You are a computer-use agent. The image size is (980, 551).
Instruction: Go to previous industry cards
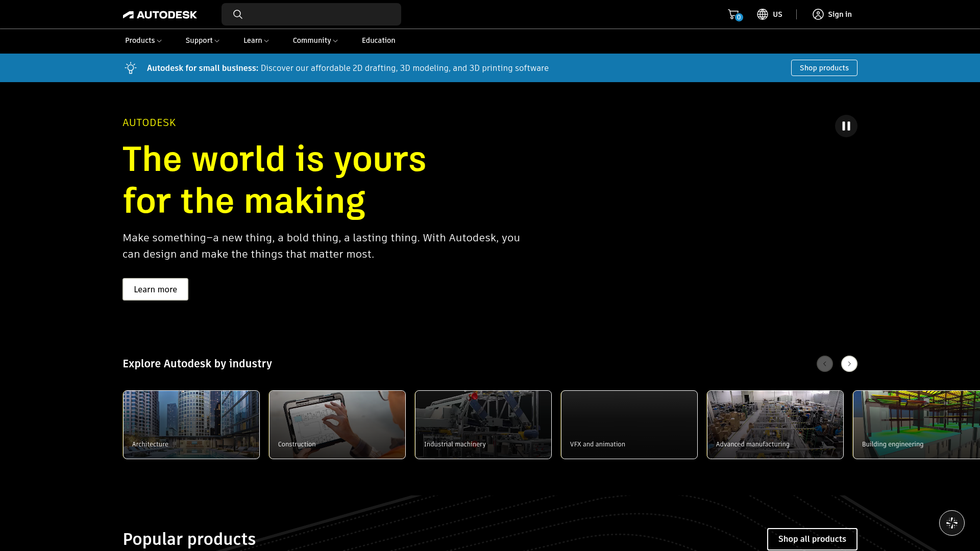tap(825, 364)
